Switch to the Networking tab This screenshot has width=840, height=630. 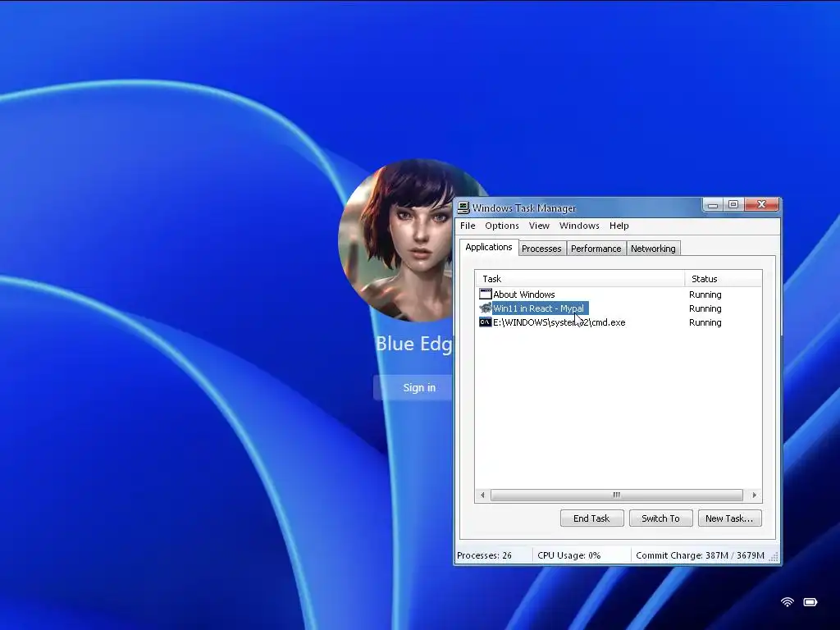pos(653,249)
